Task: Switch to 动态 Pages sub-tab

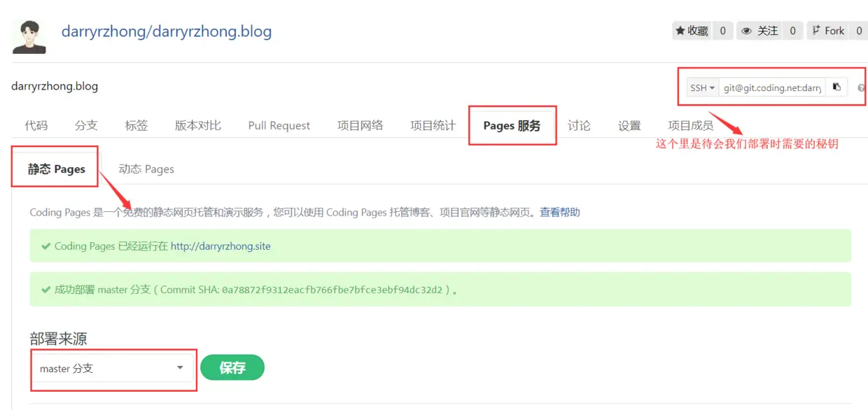Action: 146,169
